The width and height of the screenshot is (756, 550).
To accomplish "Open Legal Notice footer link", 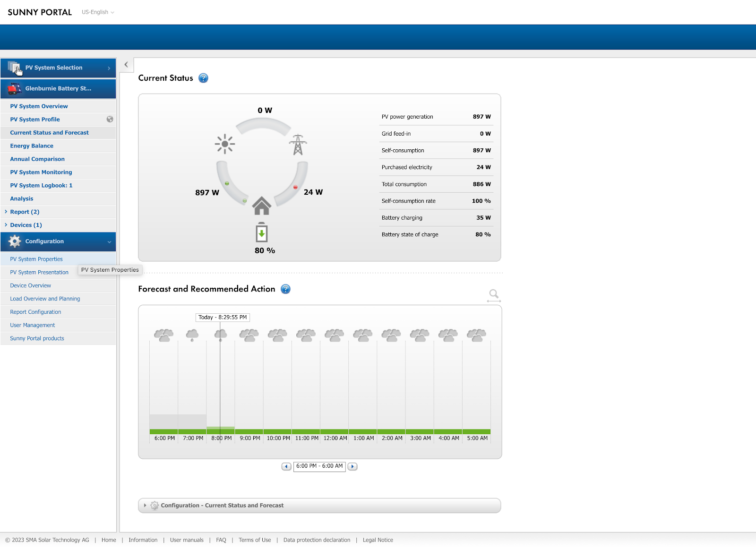I will pos(378,540).
